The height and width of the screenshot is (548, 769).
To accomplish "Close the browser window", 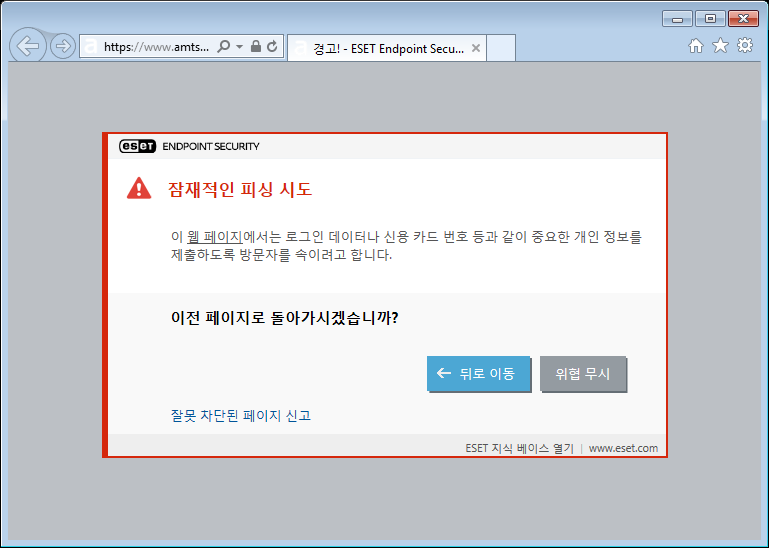I will point(743,19).
